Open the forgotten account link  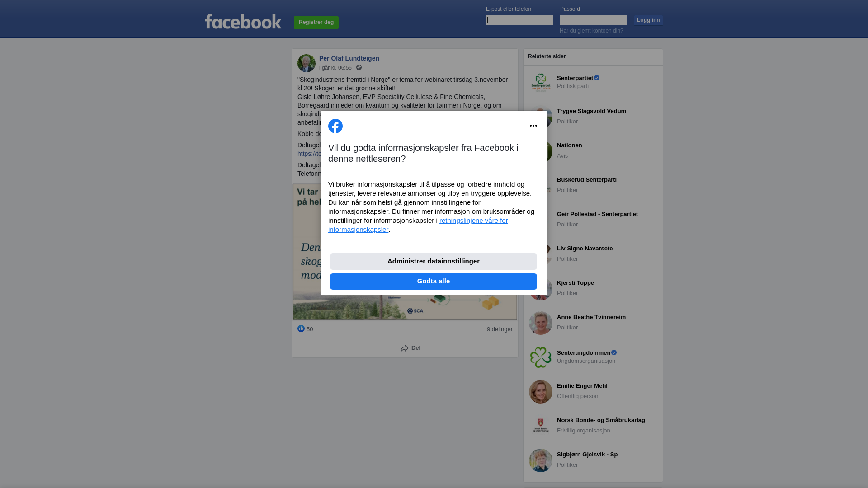tap(591, 31)
